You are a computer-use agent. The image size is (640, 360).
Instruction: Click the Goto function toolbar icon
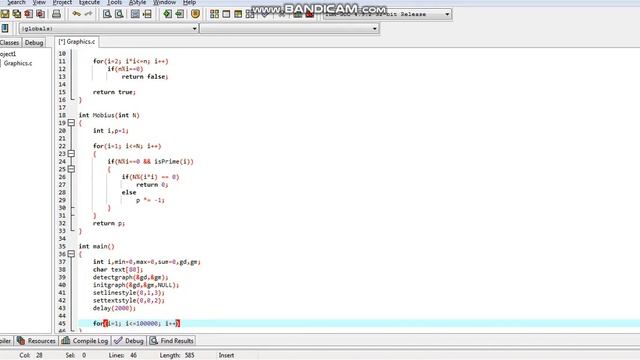[135, 14]
